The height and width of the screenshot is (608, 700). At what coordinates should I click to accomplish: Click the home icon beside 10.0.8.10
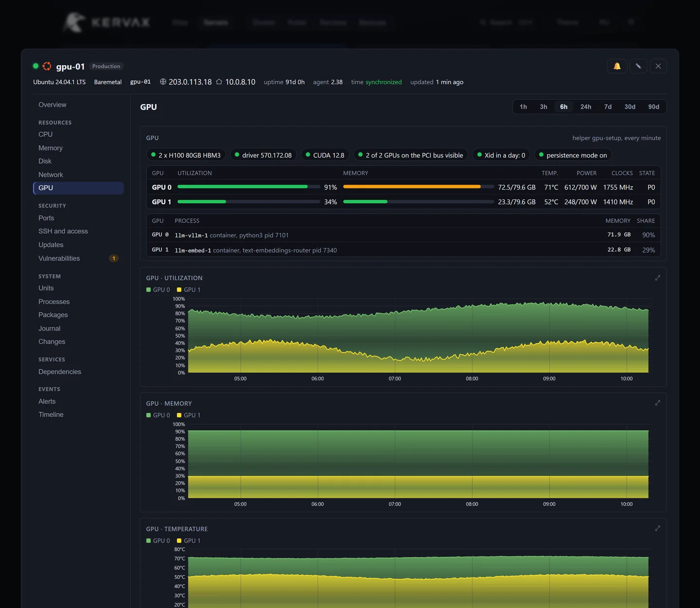pos(219,82)
